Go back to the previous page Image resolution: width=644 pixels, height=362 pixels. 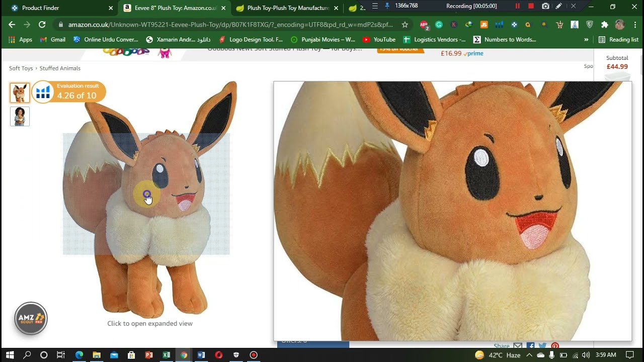[x=12, y=25]
